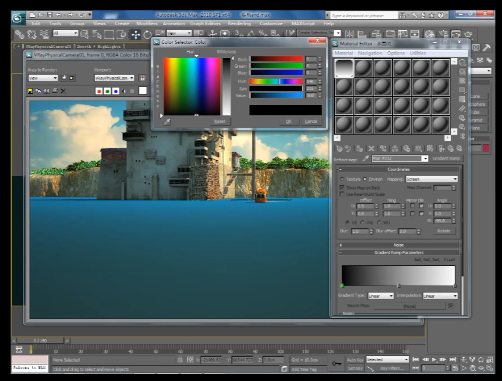Click the Gradient Ramp map type button
The image size is (502, 381).
(446, 159)
